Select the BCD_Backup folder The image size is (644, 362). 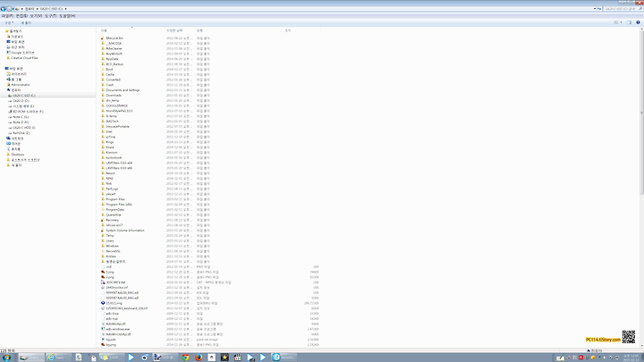click(114, 64)
